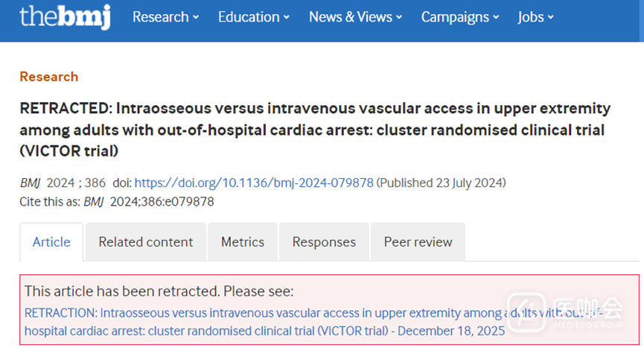Click the RETRACTED article title heading
Viewport: 644px width, 348px height.
click(x=315, y=130)
